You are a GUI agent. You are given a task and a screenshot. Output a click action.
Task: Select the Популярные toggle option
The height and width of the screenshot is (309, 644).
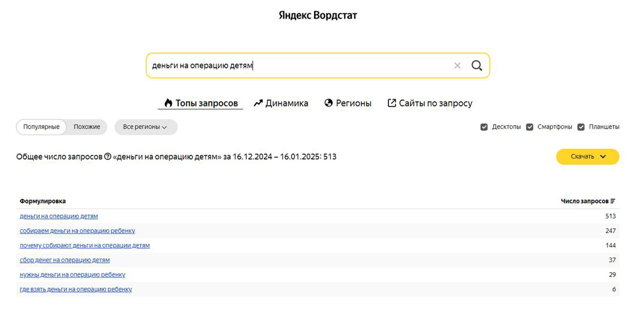(42, 127)
